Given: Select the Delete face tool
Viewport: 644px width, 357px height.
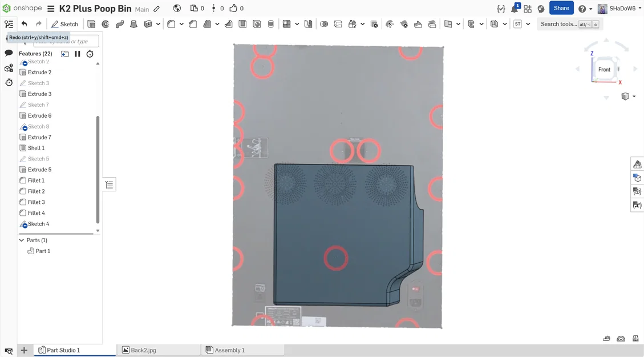Looking at the screenshot, I should [404, 24].
